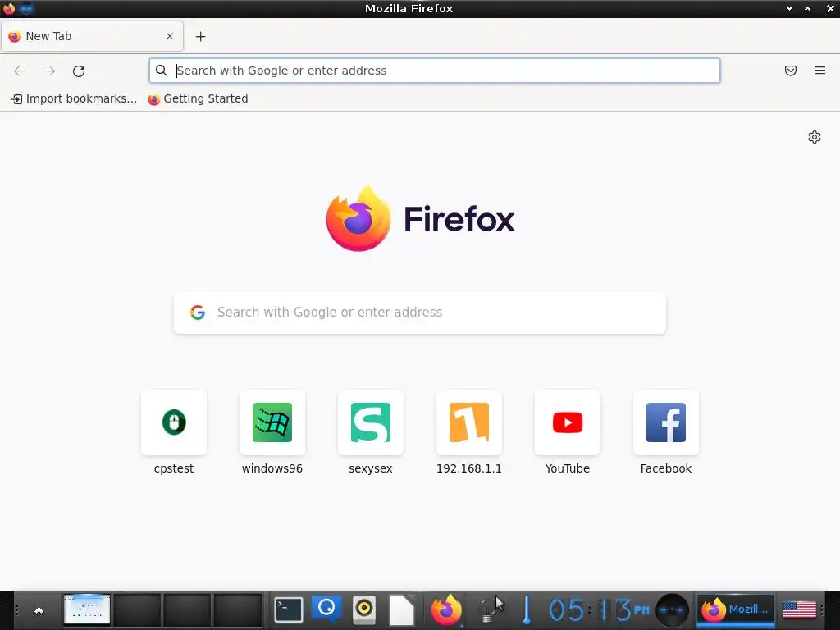Switch to Mozilla Firefox taskbar window button
Image resolution: width=840 pixels, height=630 pixels.
click(736, 610)
